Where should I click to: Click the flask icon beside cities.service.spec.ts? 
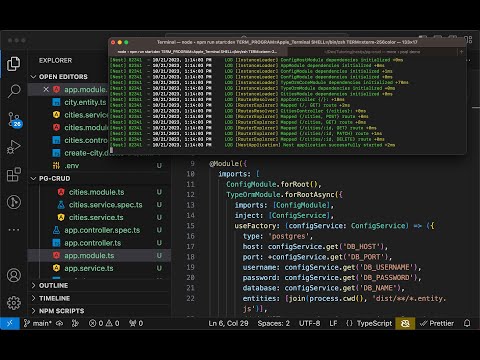click(61, 205)
